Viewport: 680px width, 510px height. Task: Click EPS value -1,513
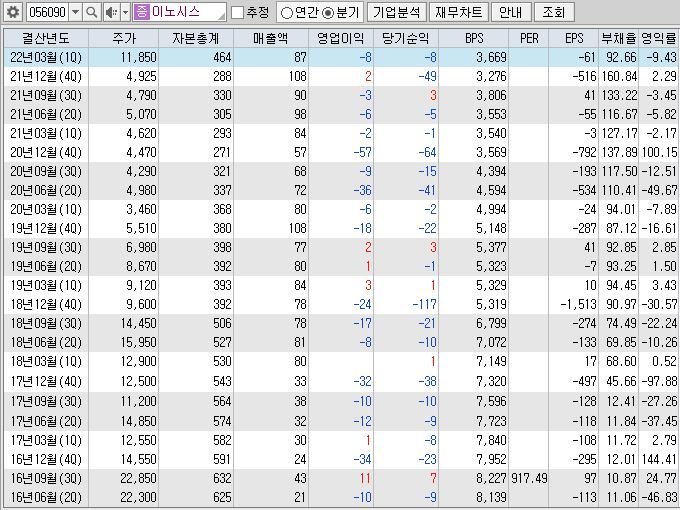pyautogui.click(x=579, y=304)
